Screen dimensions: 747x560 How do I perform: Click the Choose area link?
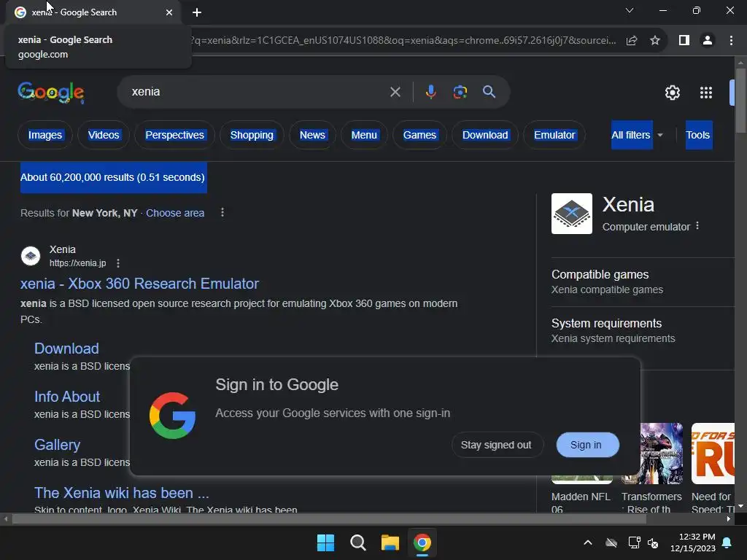[175, 213]
